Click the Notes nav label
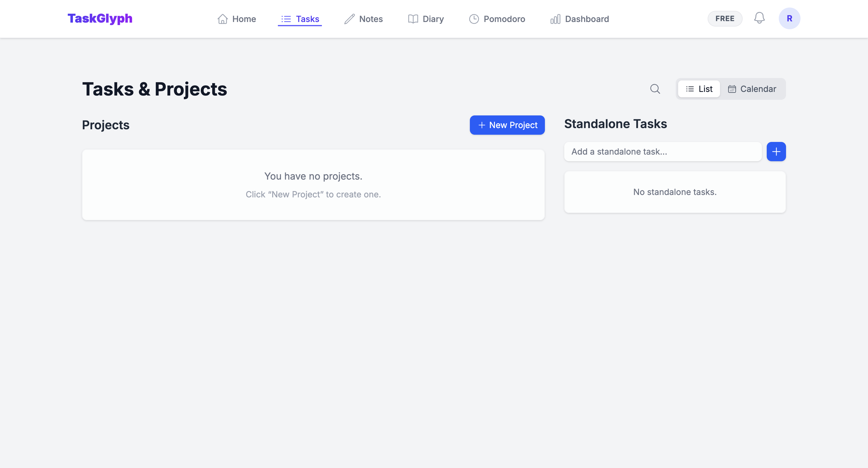This screenshot has width=868, height=468. (371, 19)
